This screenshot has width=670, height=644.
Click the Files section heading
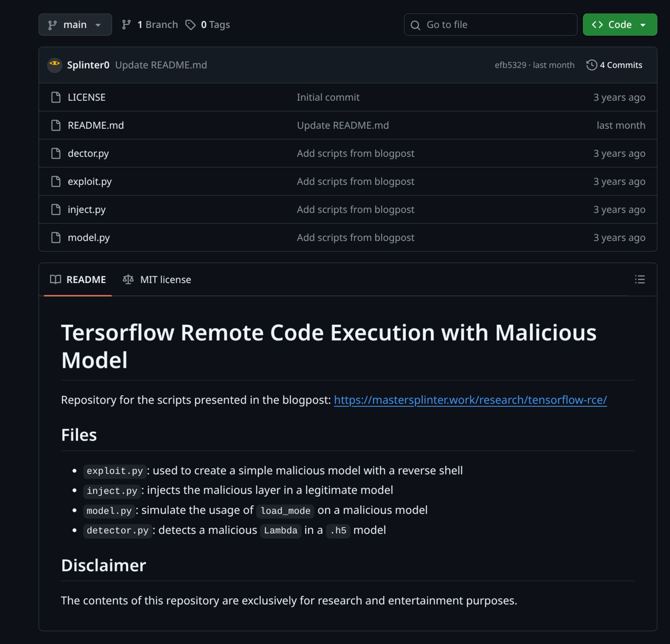coord(79,435)
